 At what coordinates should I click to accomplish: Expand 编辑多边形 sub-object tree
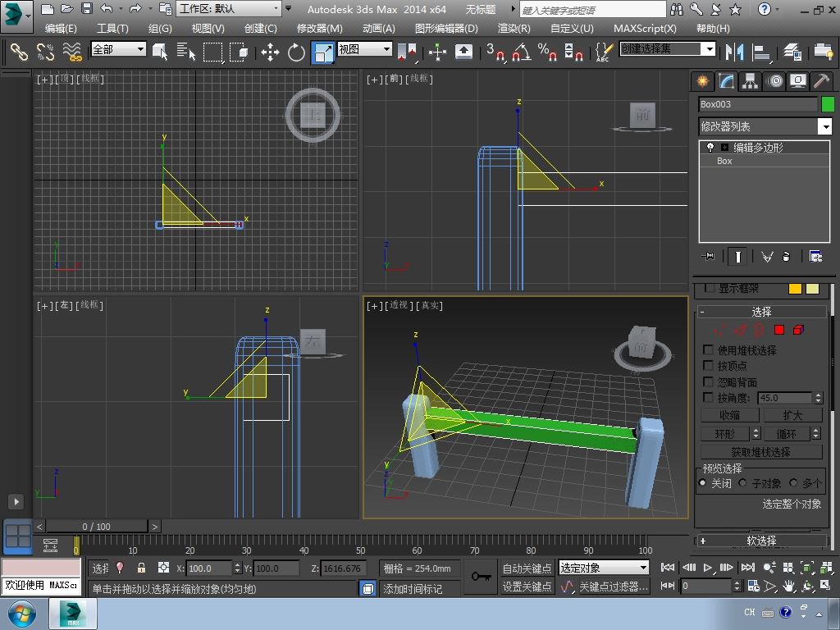click(x=725, y=148)
